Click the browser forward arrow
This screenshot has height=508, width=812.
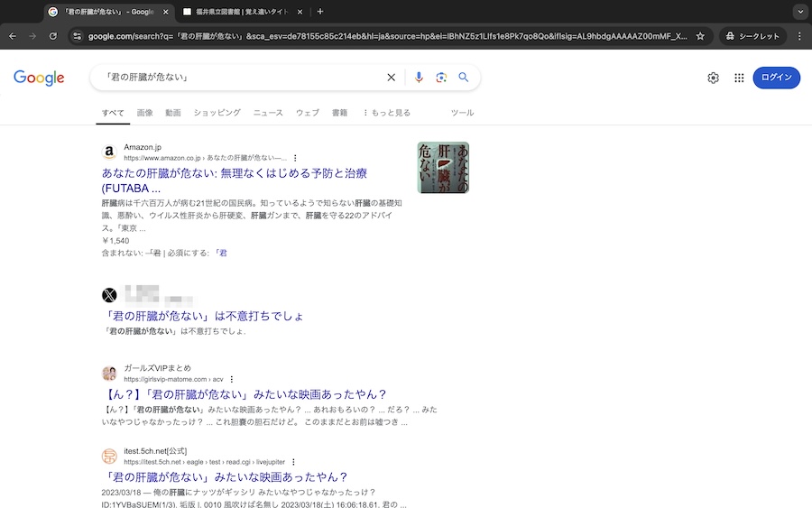click(32, 36)
